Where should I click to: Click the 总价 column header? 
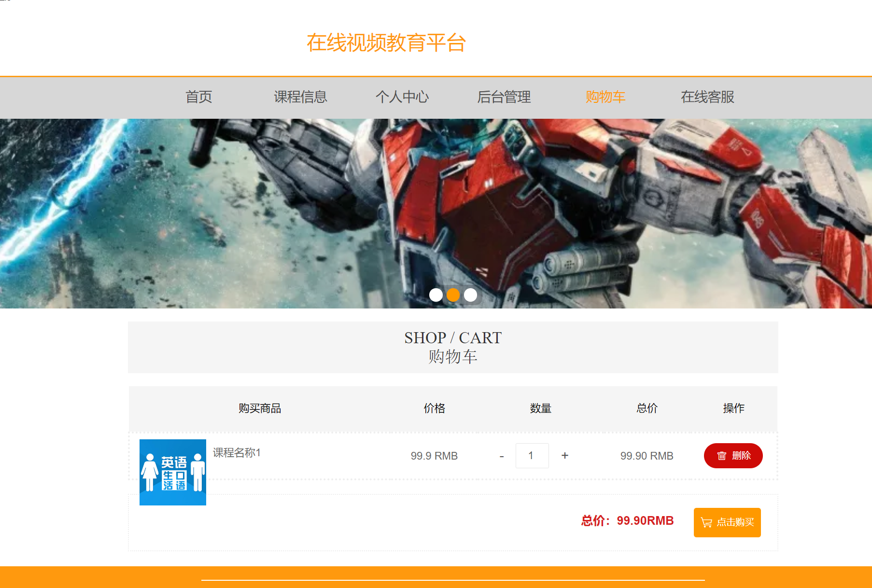(647, 408)
